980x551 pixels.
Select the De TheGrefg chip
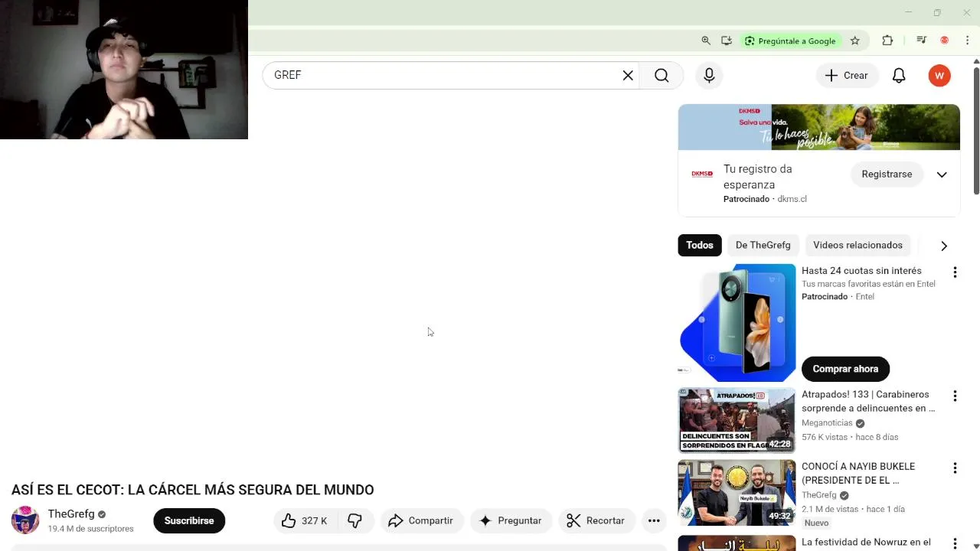pyautogui.click(x=763, y=245)
